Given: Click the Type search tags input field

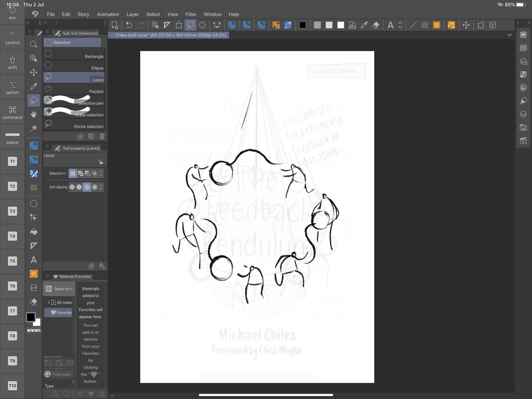Looking at the screenshot, I should point(59,374).
